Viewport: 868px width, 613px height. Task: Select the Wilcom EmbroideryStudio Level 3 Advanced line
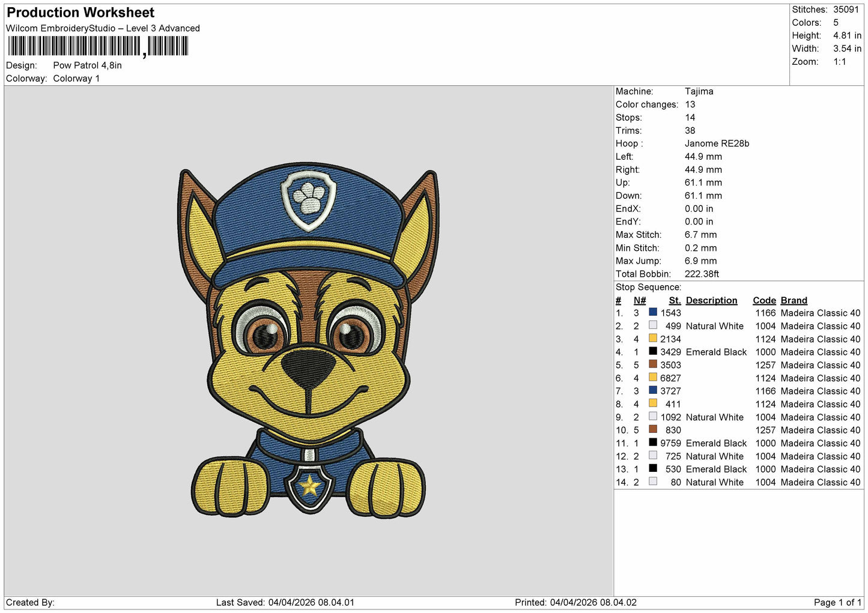pyautogui.click(x=103, y=28)
